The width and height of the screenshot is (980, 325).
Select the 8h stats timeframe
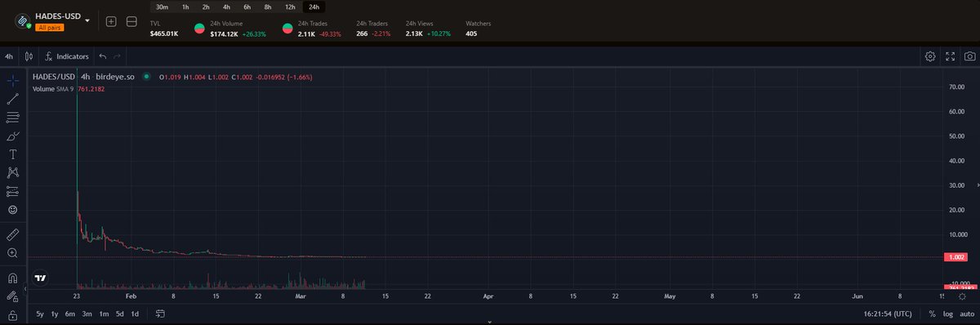(x=267, y=7)
